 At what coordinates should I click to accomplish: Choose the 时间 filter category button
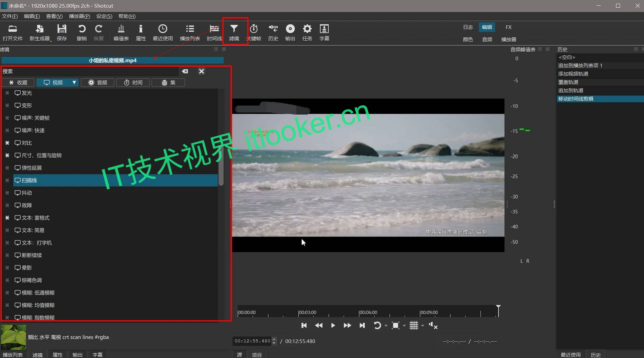pyautogui.click(x=133, y=83)
